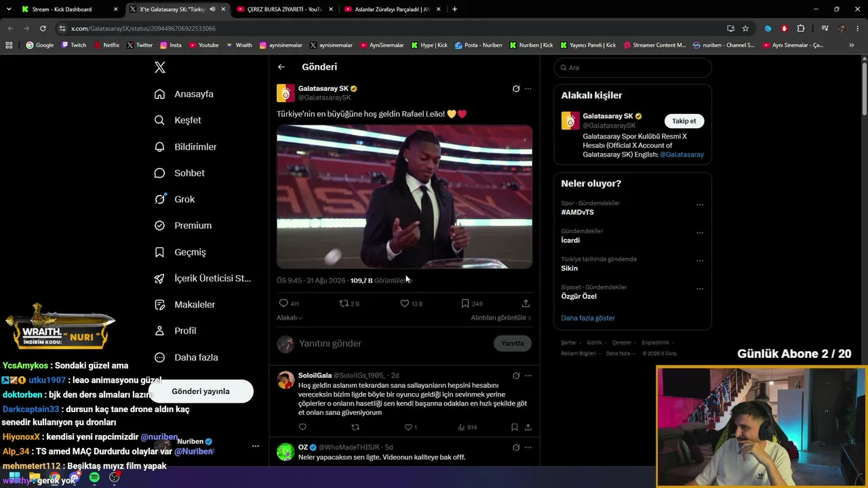Image resolution: width=868 pixels, height=488 pixels.
Task: Open options for the Özgür Özel trend
Action: click(700, 289)
